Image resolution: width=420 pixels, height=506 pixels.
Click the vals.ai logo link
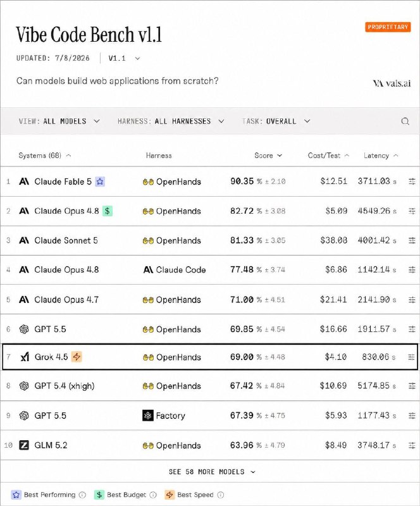pos(392,83)
